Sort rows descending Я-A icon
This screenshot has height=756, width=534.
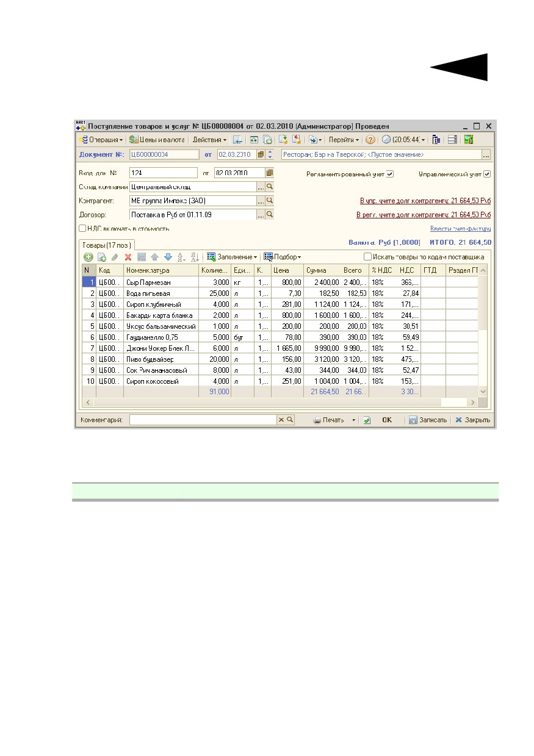(195, 257)
